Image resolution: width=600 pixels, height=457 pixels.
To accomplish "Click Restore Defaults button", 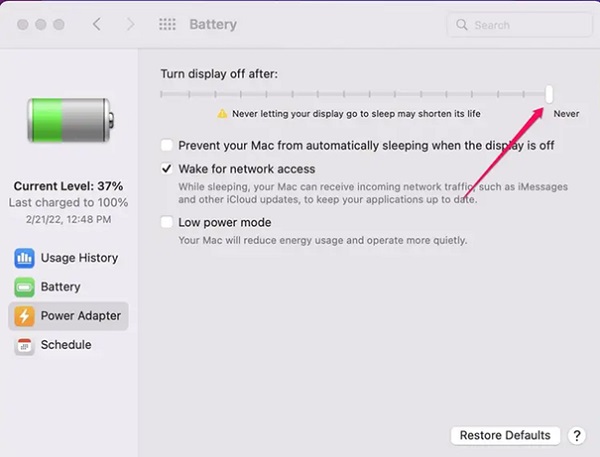I will pos(505,436).
